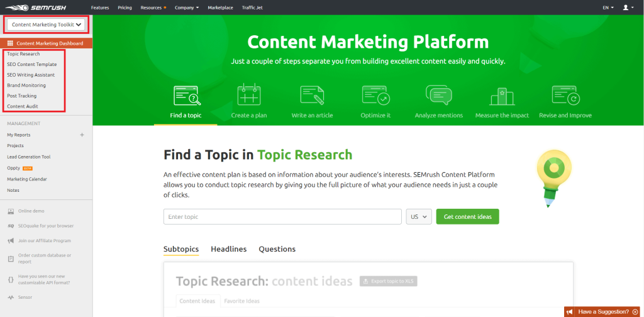Click the Online demo monitor icon
This screenshot has width=644, height=317.
tap(11, 211)
